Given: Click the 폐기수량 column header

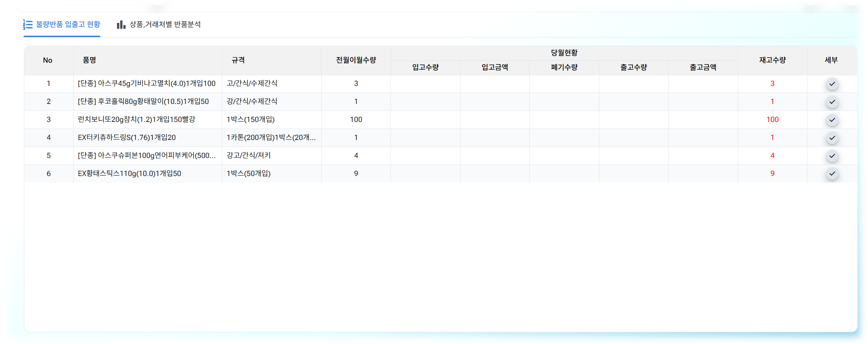Looking at the screenshot, I should pos(564,68).
